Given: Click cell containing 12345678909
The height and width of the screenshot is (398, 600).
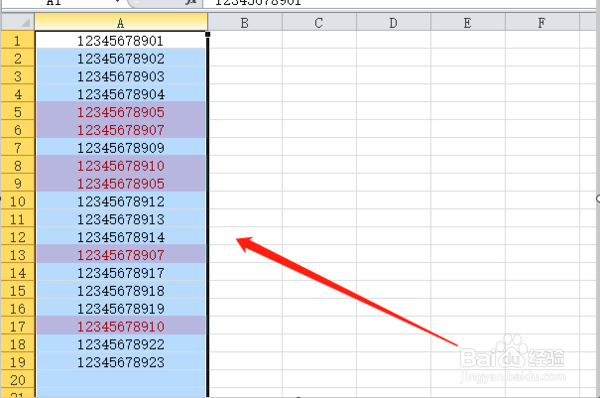Looking at the screenshot, I should [121, 147].
